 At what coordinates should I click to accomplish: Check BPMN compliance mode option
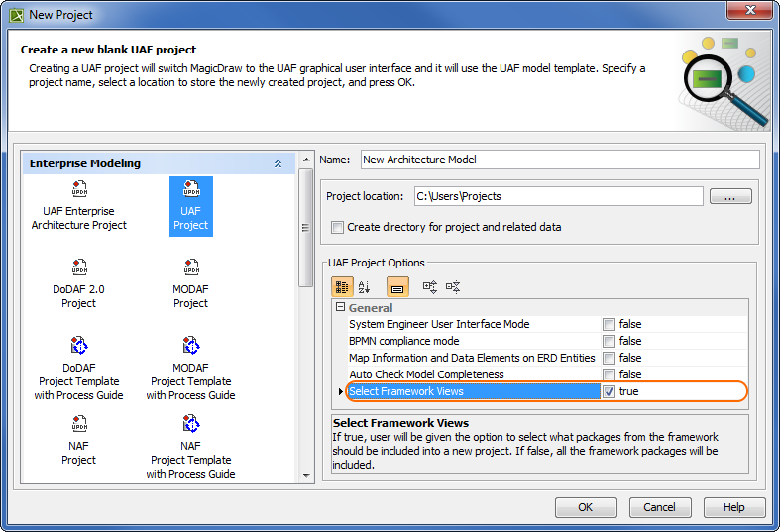[609, 341]
